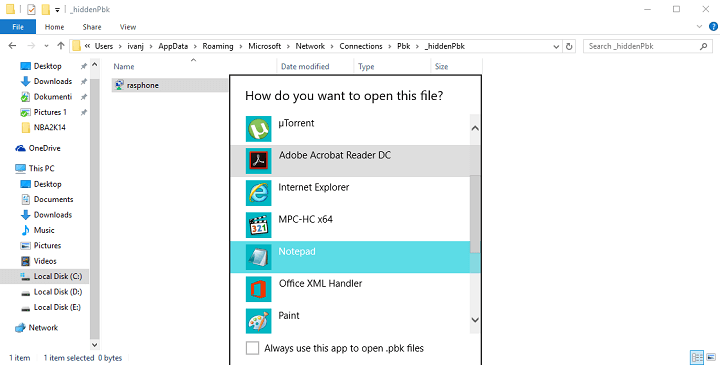Tick Always use this app checkbox
The image size is (720, 365).
point(252,348)
